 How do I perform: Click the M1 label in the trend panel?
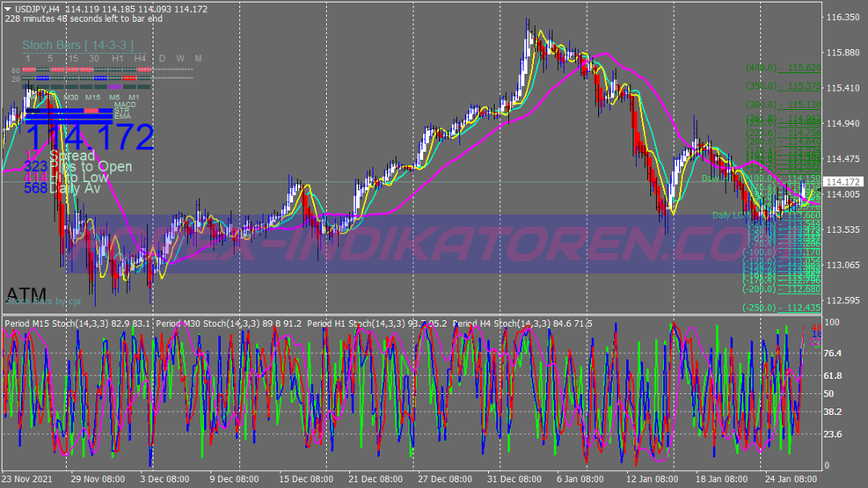(x=134, y=98)
